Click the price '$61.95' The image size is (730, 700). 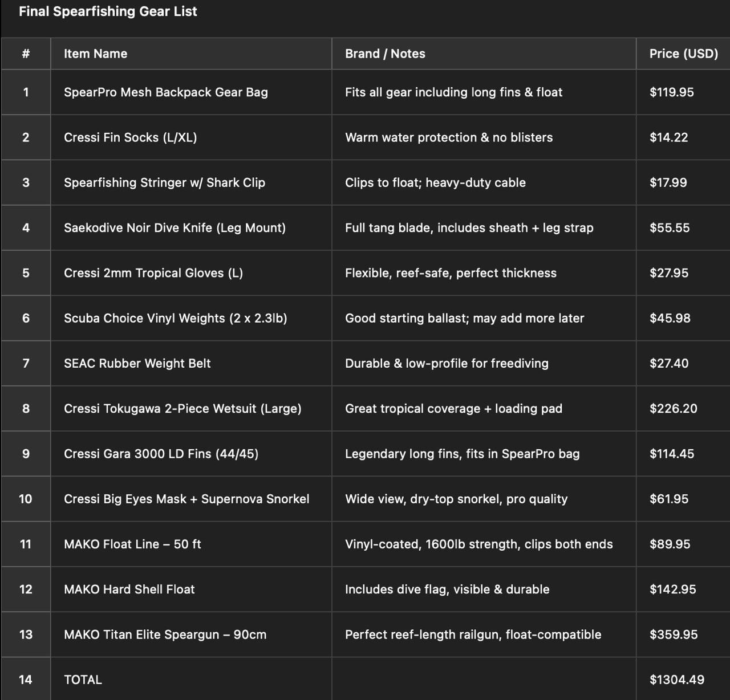669,499
